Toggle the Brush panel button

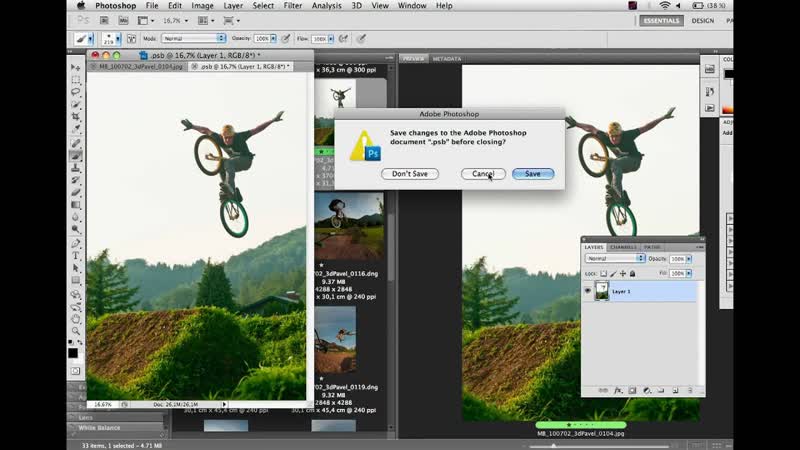coord(131,39)
